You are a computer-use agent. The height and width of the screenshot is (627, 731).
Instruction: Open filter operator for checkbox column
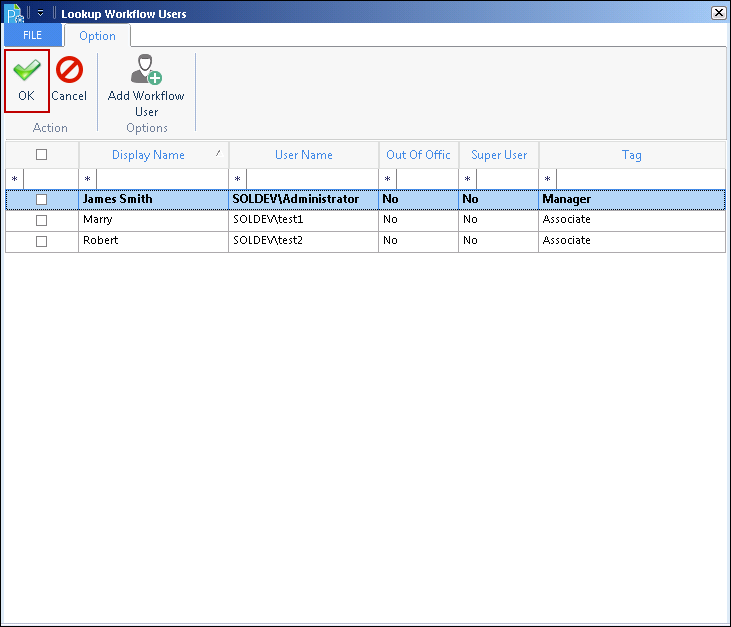(x=15, y=179)
